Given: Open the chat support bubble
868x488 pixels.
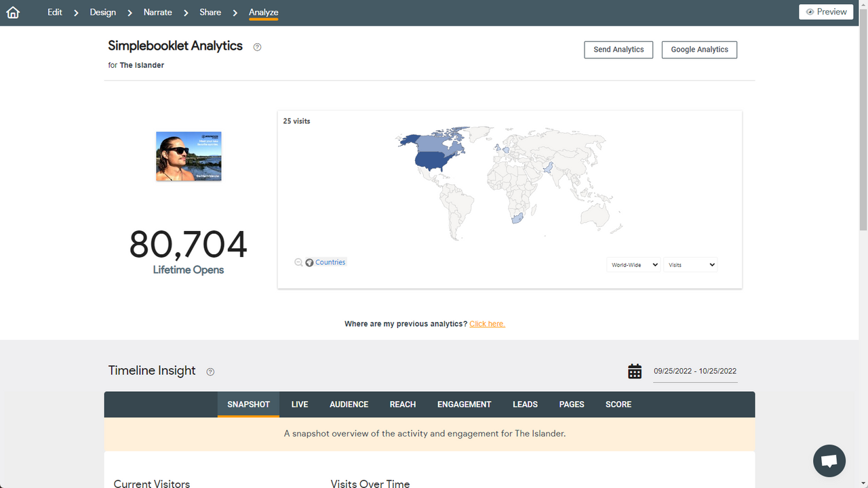Looking at the screenshot, I should [829, 460].
